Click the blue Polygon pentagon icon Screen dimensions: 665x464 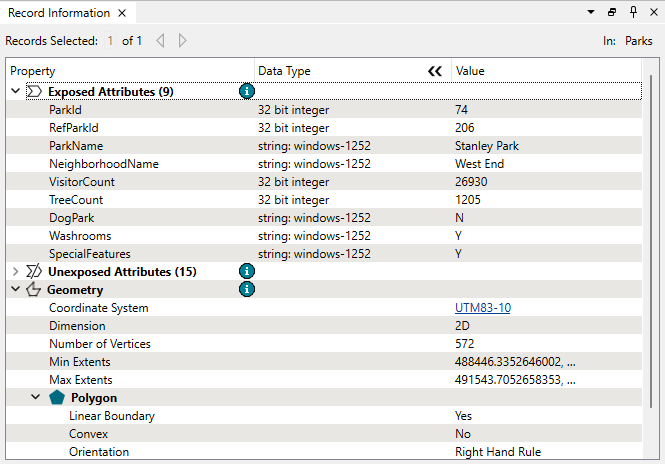coord(57,397)
